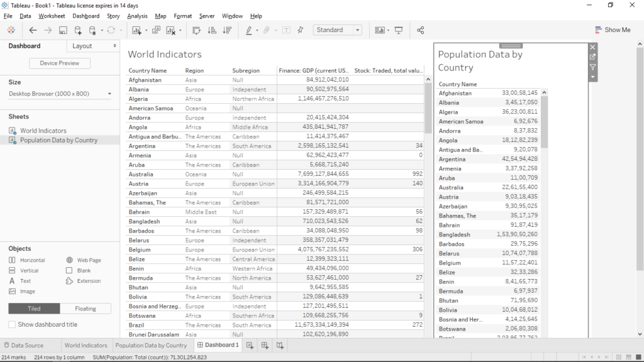Click the New Worksheet toolbar icon

[135, 30]
